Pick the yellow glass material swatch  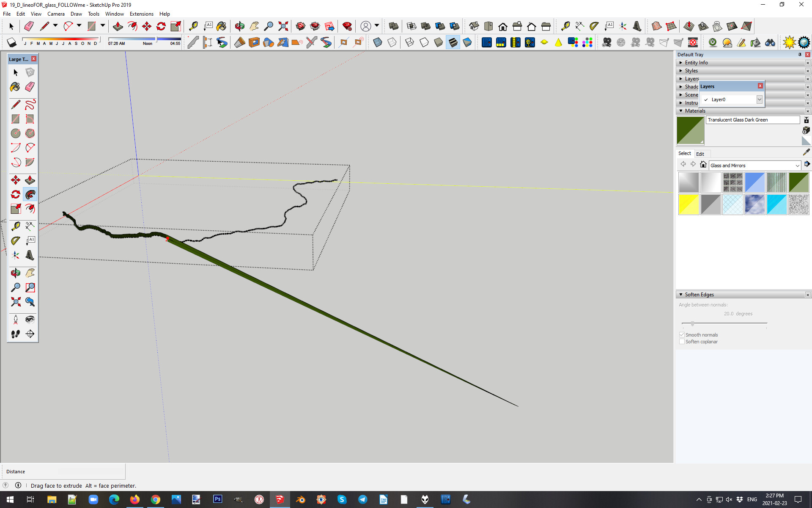pyautogui.click(x=689, y=205)
